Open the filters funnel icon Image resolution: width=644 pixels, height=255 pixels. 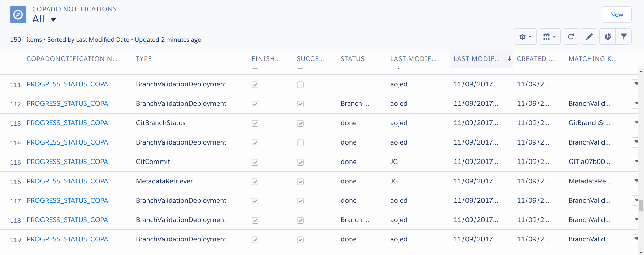point(624,36)
